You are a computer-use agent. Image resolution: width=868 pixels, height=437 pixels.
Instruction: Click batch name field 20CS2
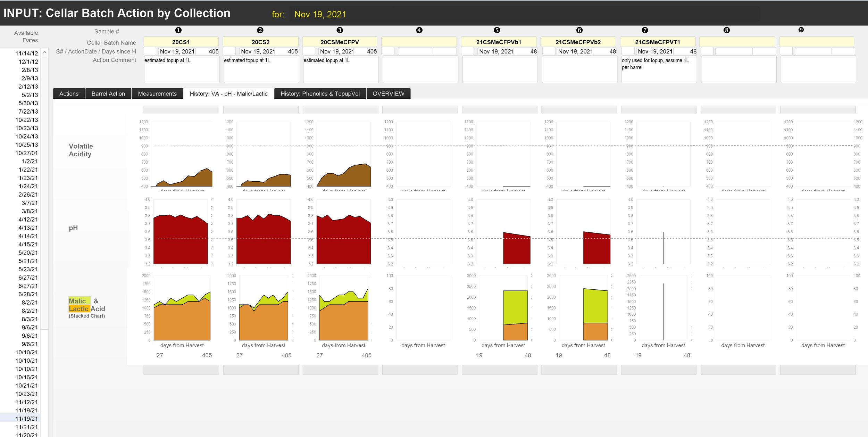[260, 42]
